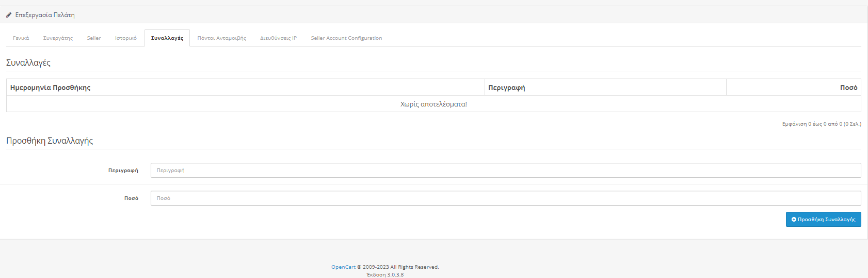Click the Ποσό input field

click(506, 198)
